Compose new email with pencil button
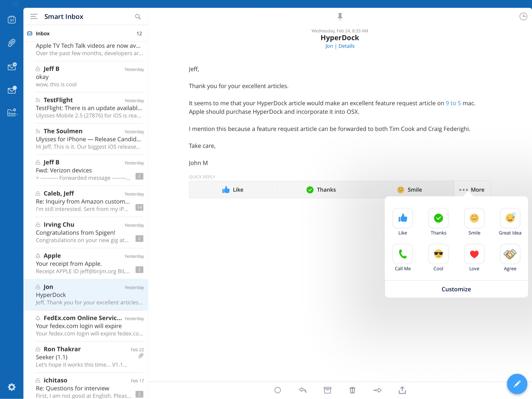 [x=517, y=384]
